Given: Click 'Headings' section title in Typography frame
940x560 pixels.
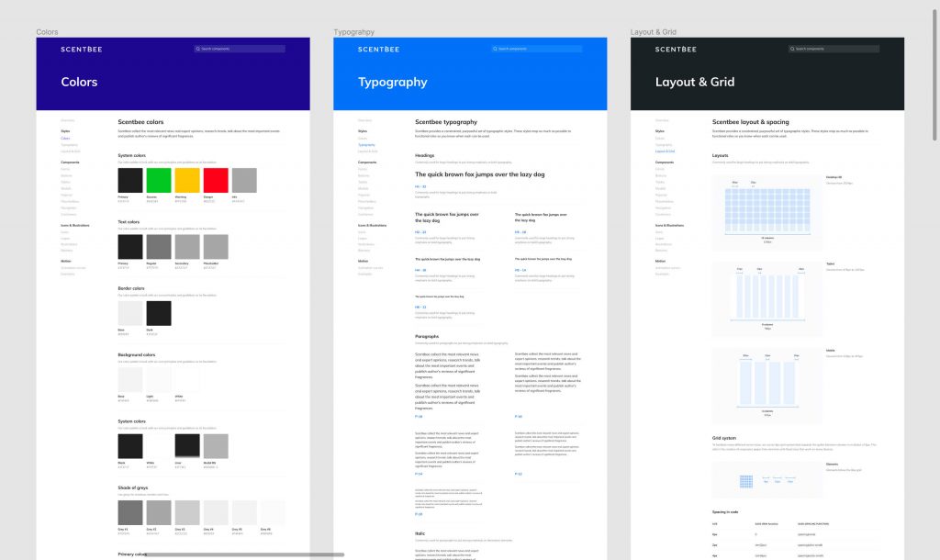Looking at the screenshot, I should [424, 155].
